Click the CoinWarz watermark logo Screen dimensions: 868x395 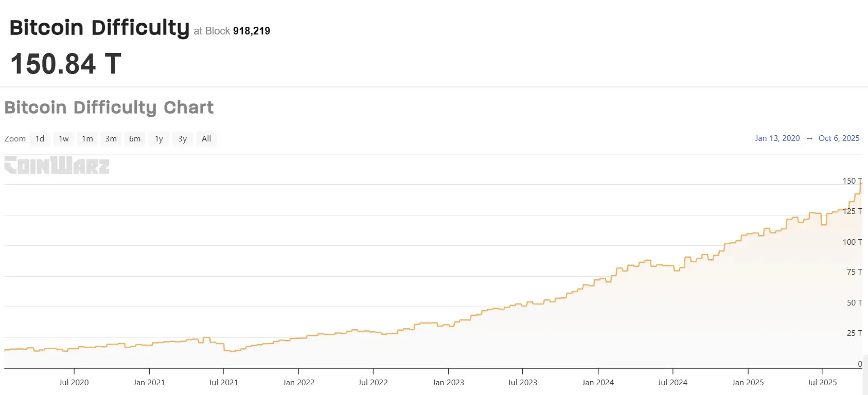coord(57,166)
